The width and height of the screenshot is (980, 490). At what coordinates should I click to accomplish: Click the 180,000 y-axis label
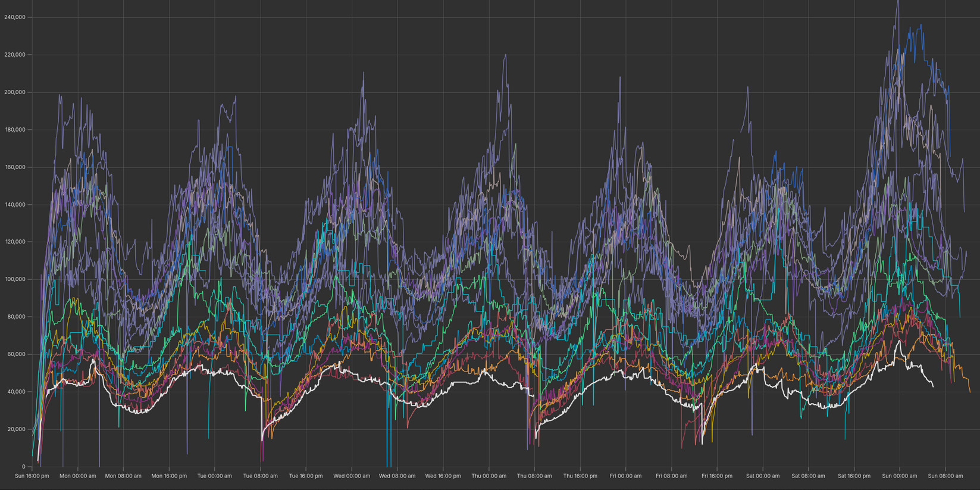click(x=14, y=130)
